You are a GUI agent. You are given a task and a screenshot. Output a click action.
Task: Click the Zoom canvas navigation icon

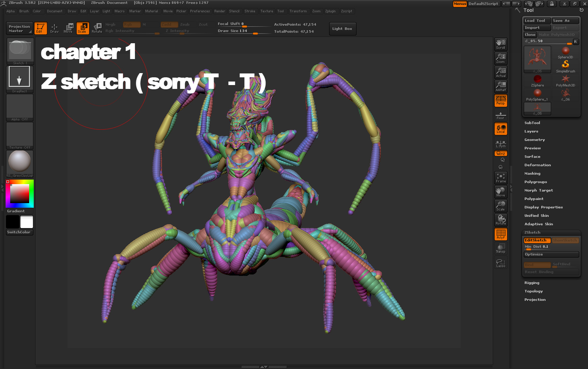click(501, 58)
